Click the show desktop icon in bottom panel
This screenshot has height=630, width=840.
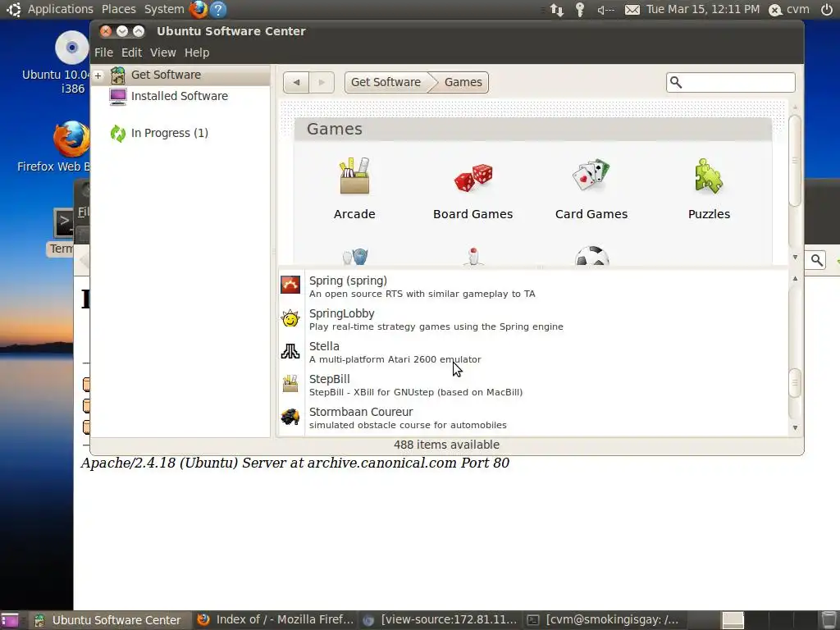click(10, 620)
